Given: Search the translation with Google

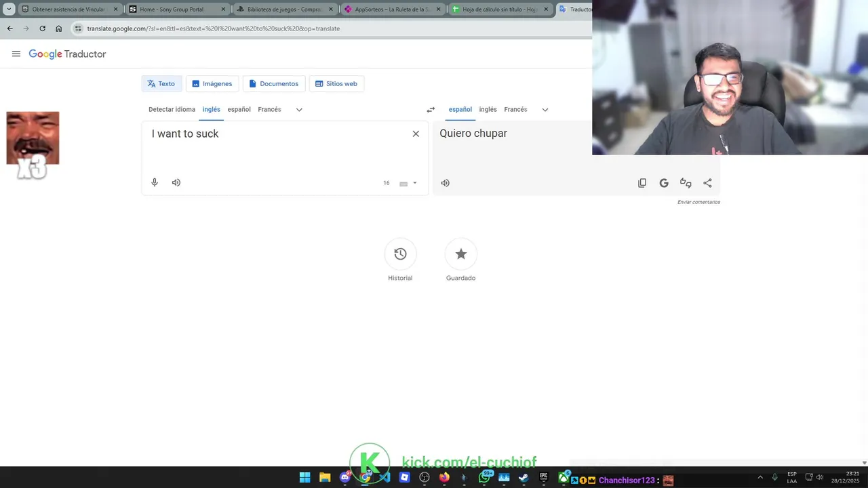Looking at the screenshot, I should 664,183.
